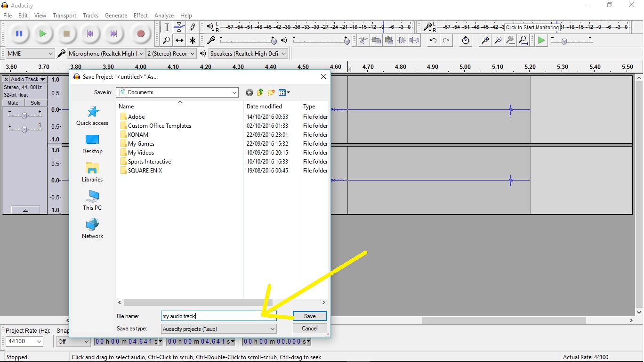The height and width of the screenshot is (362, 644).
Task: Select the 'SQUARE ENIX' folder row
Action: pos(145,171)
